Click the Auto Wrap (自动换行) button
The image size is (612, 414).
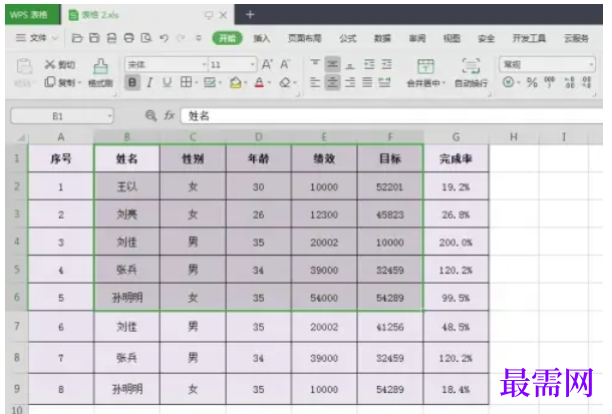coord(471,73)
